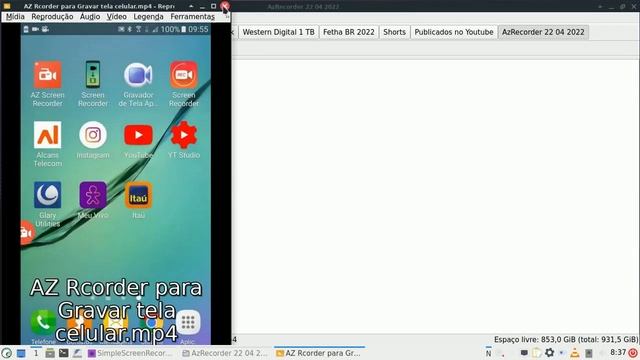Click the N network tray icon

click(x=489, y=353)
